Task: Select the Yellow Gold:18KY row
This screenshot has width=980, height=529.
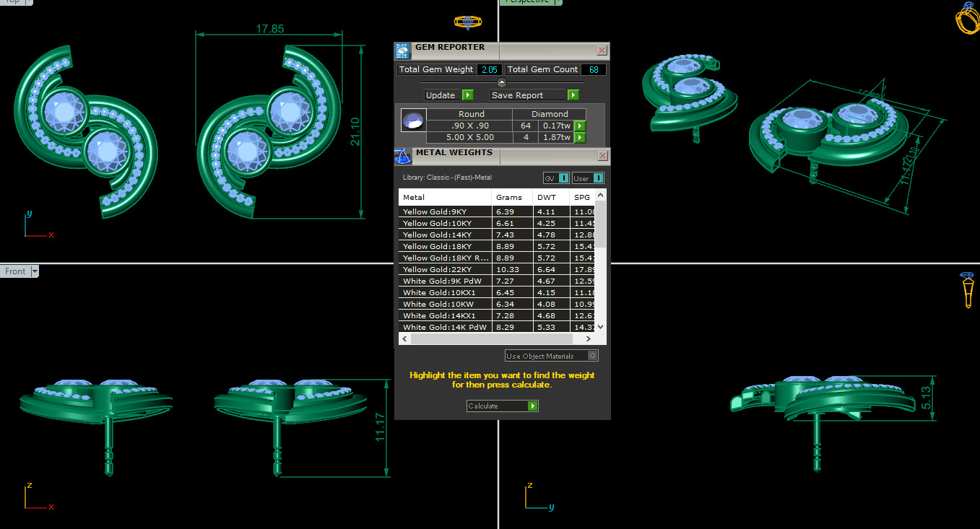Action: pyautogui.click(x=497, y=246)
